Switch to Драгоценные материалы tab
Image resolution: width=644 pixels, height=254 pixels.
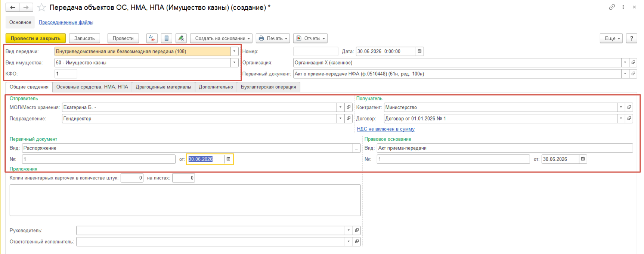tap(164, 87)
